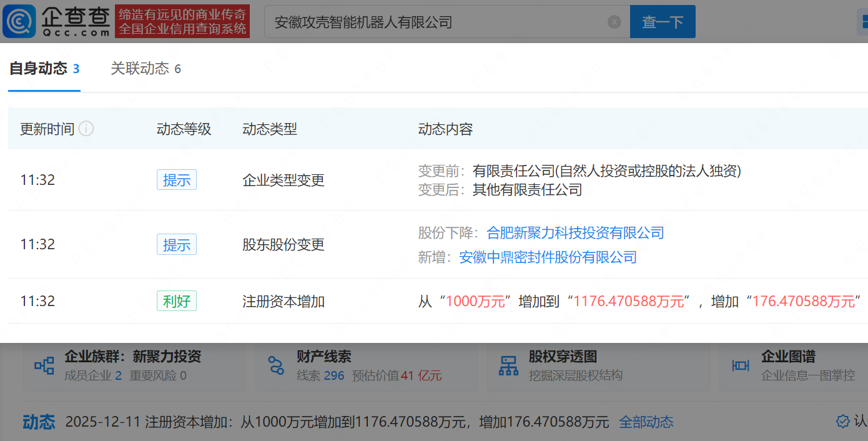Click the 企业图谱 map icon
The image size is (868, 441).
[x=741, y=365]
